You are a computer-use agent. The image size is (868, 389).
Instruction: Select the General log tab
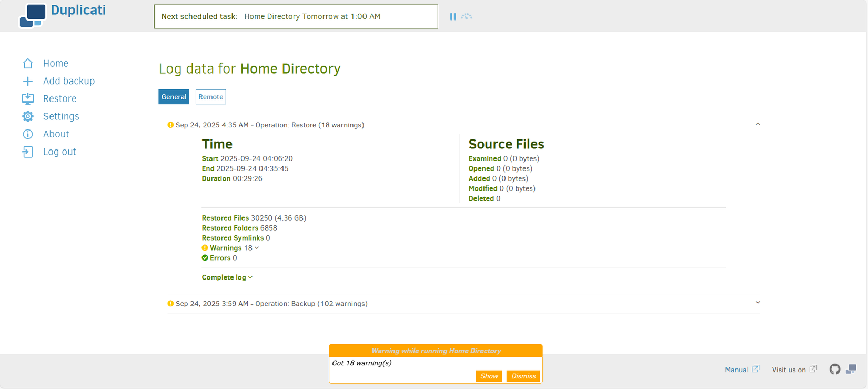click(x=174, y=97)
